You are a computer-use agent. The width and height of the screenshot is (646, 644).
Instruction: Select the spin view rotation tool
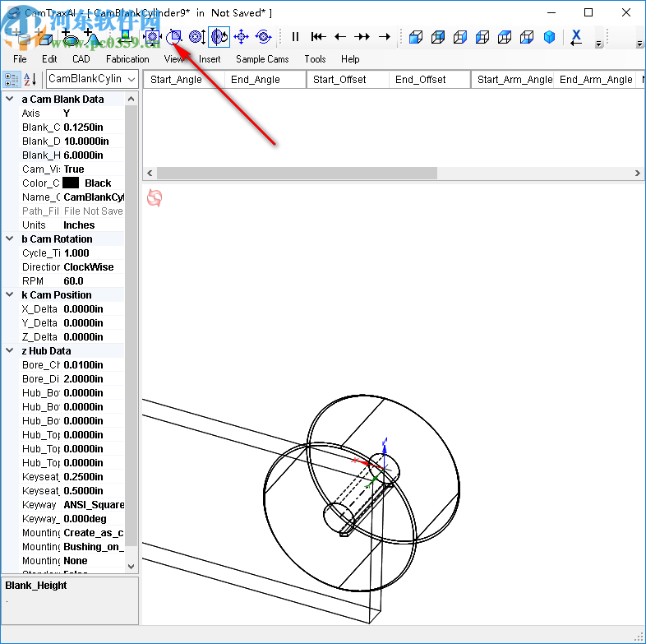[263, 37]
